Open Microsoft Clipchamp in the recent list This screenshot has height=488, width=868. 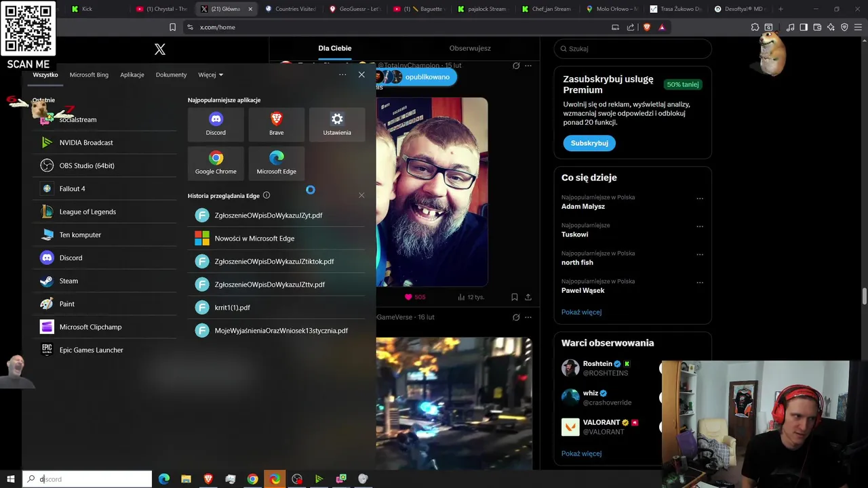click(x=104, y=327)
